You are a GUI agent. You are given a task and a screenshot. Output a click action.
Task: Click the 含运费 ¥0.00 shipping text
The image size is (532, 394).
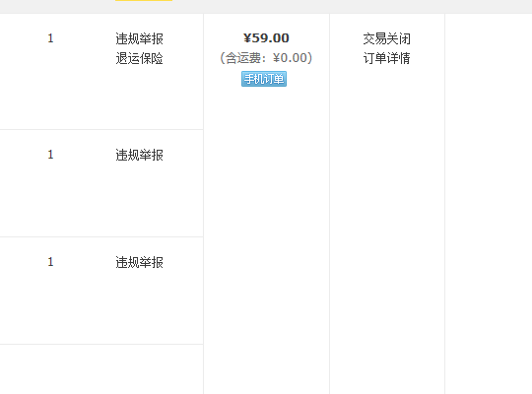coord(266,58)
